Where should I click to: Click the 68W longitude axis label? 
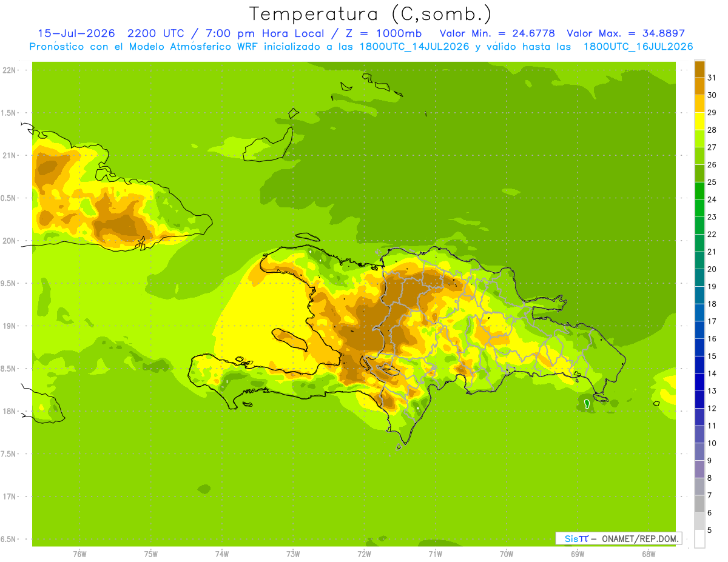click(x=649, y=554)
